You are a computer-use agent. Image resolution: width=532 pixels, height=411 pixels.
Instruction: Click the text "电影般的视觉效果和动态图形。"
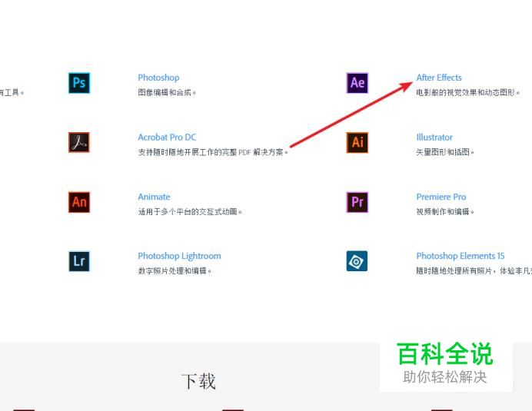coord(468,92)
